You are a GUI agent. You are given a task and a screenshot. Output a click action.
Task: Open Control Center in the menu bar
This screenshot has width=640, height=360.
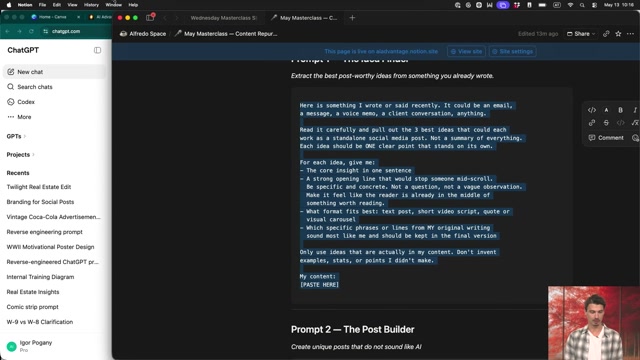tap(594, 5)
